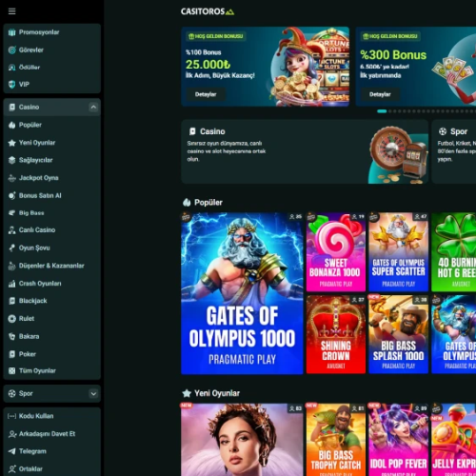Click the Casitoros logo
This screenshot has width=476, height=476.
(208, 11)
